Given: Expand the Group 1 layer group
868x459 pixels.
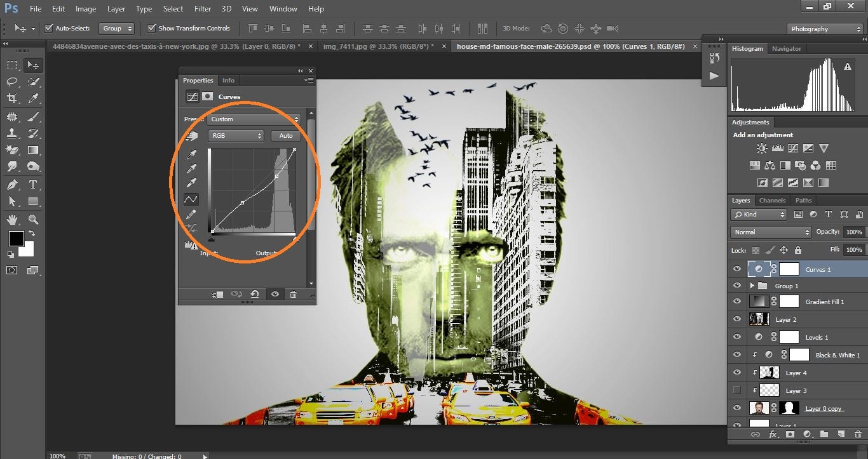Looking at the screenshot, I should tap(752, 285).
